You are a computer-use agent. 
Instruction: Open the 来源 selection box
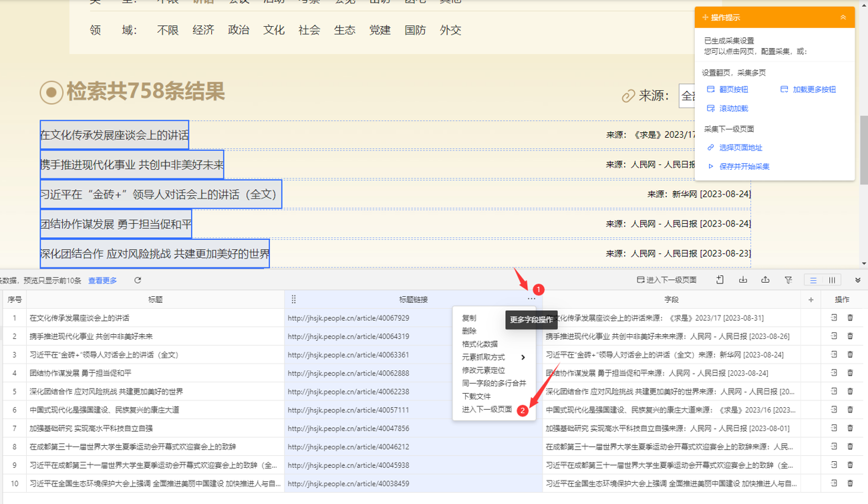pyautogui.click(x=688, y=96)
